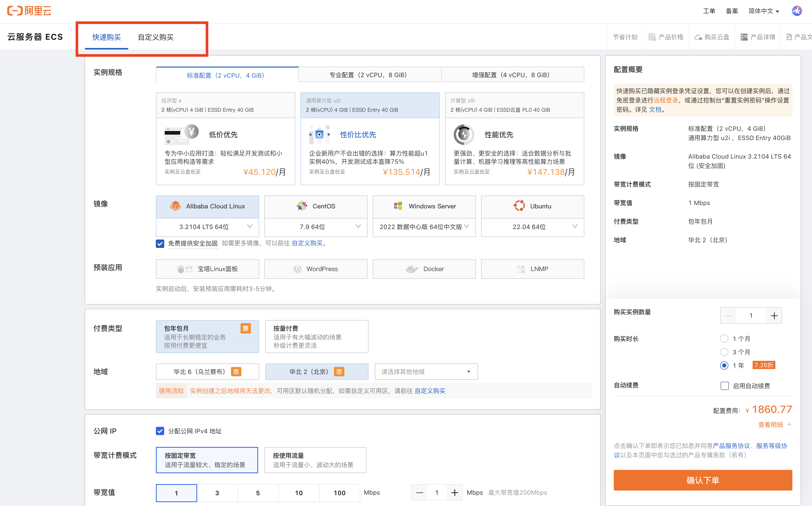812x506 pixels.
Task: Click the LNMP icon
Action: coord(521,269)
